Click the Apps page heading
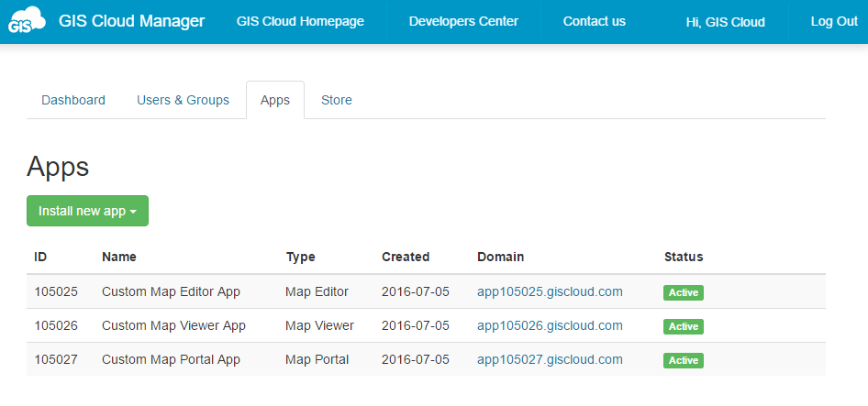 (x=58, y=167)
